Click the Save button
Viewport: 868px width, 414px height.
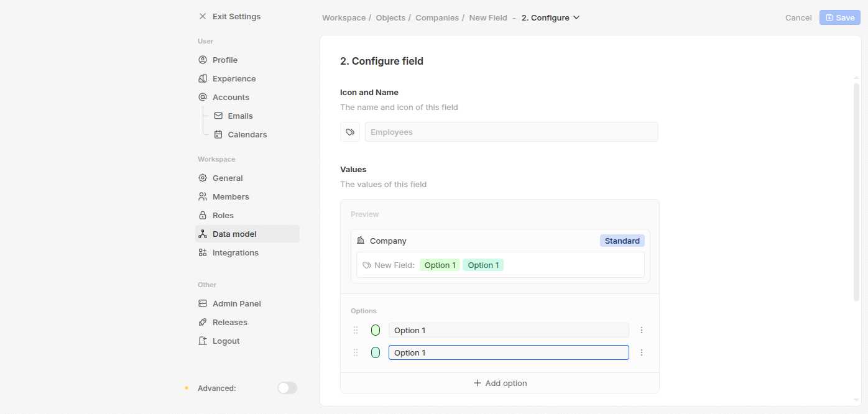[839, 17]
